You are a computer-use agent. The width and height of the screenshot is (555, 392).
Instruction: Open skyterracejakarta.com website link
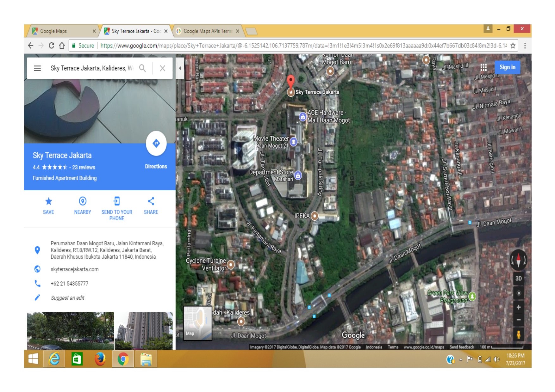tap(75, 269)
